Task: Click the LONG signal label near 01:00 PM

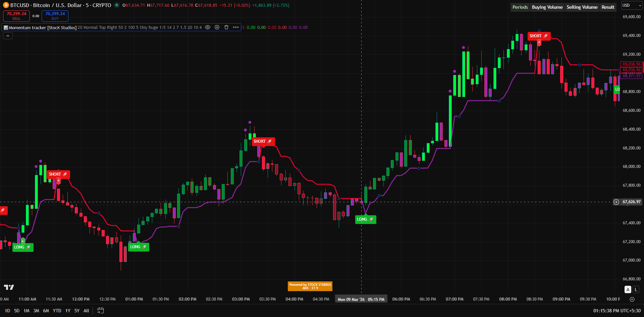Action: (139, 247)
